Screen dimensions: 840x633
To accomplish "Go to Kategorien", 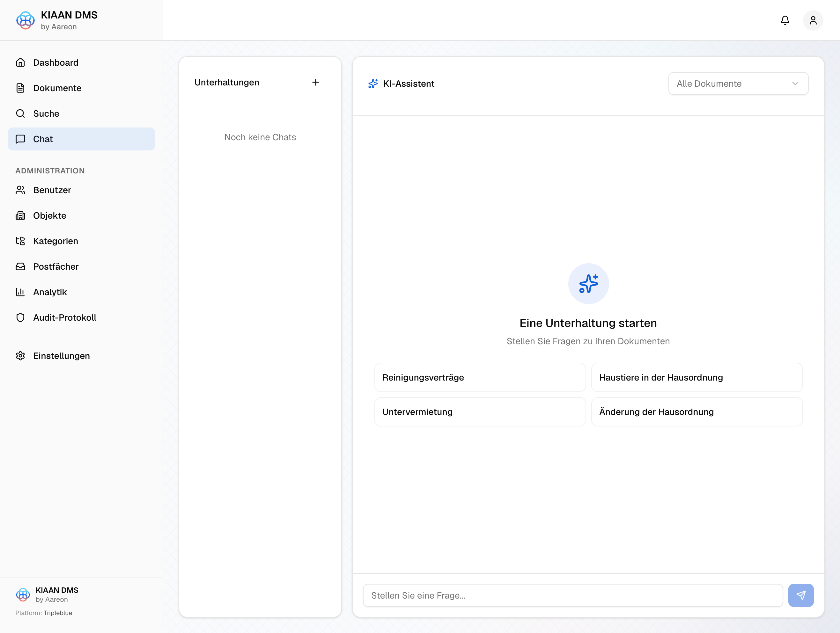I will (81, 241).
